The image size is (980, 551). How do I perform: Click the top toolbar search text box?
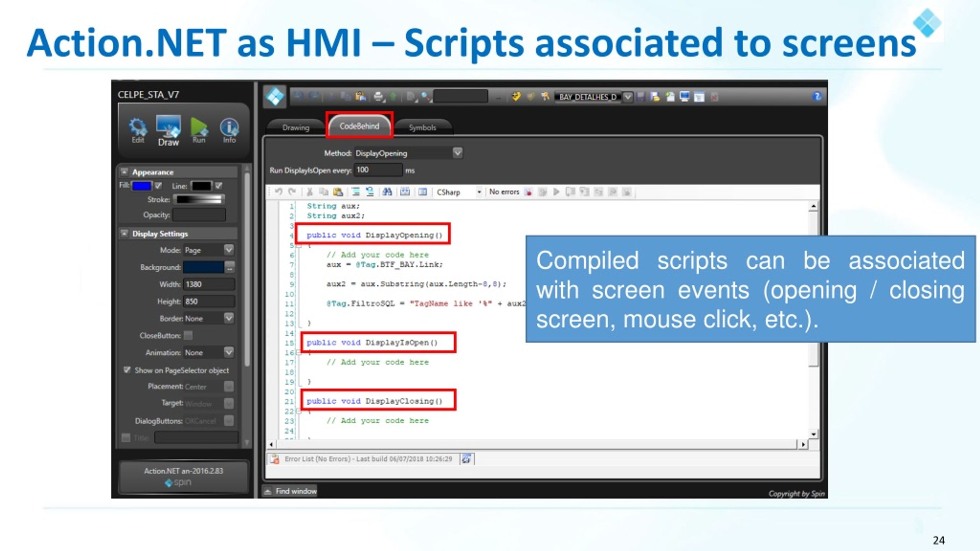click(x=461, y=96)
